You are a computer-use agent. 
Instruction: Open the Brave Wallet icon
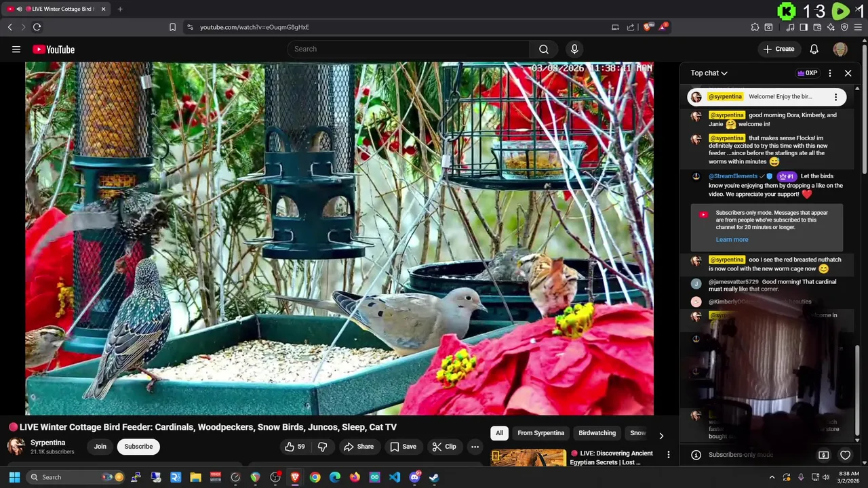[x=817, y=27]
